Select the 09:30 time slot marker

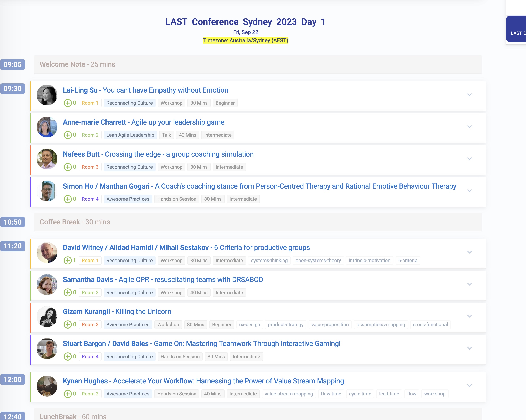[x=12, y=89]
